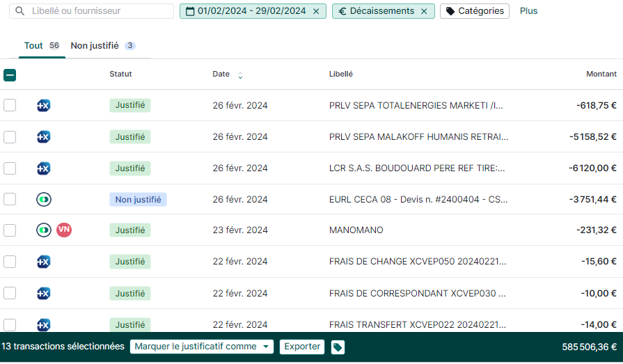Toggle the select-all checkbox in table header
The height and width of the screenshot is (364, 623).
click(10, 74)
